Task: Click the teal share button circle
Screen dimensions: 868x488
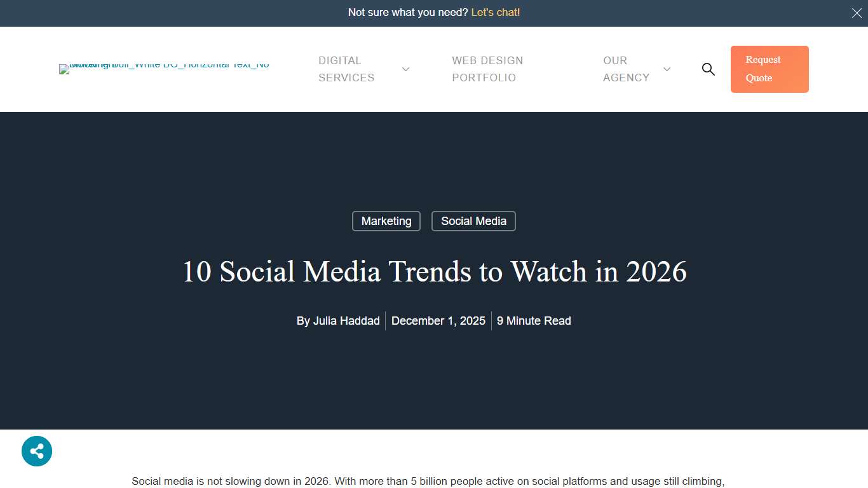Action: (x=36, y=451)
